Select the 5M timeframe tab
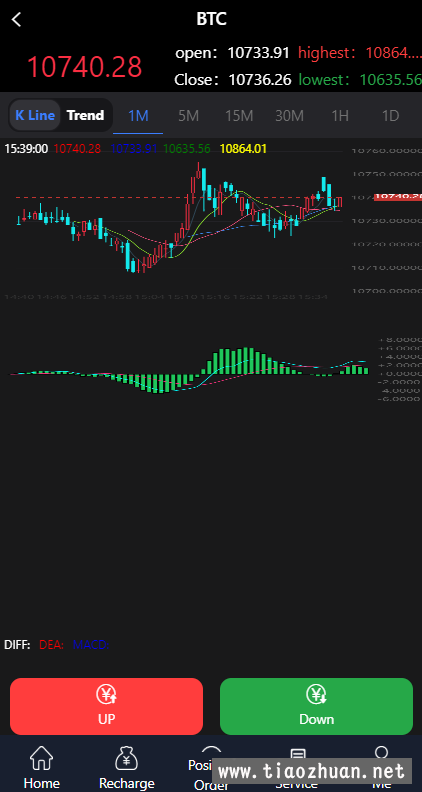Image resolution: width=422 pixels, height=792 pixels. (x=189, y=116)
